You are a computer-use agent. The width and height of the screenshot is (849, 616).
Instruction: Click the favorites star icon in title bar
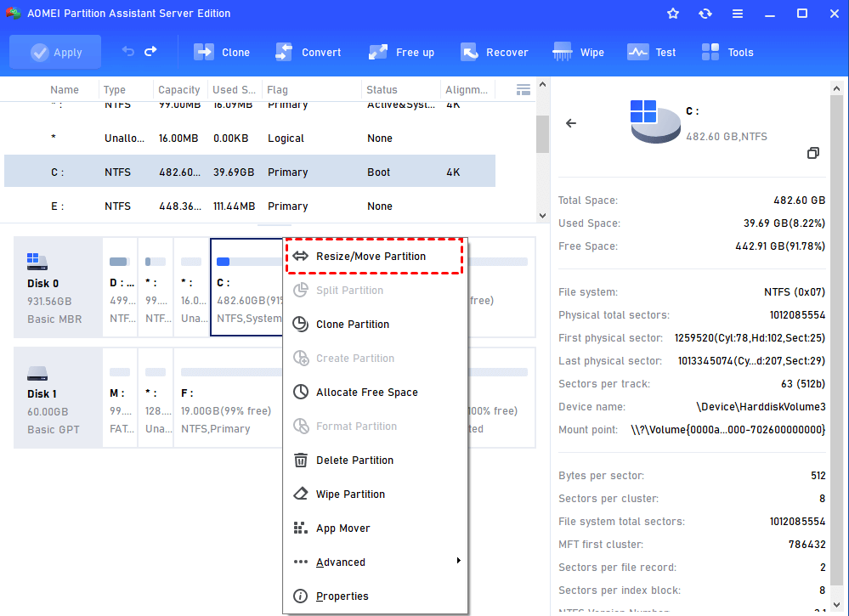673,14
